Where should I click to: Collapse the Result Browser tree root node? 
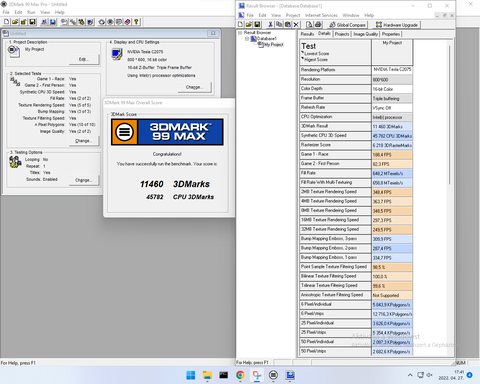click(240, 33)
